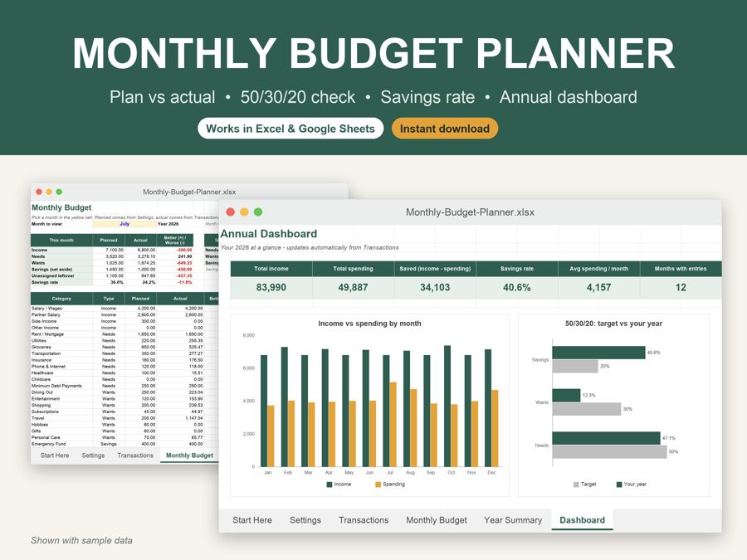Open the Dashboard sheet tab
Viewport: 747px width, 560px height.
[x=582, y=520]
